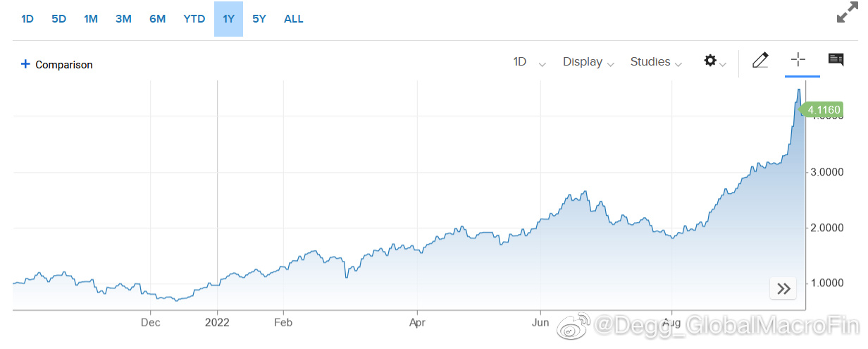
Task: Expand the Studies dropdown
Action: tap(656, 62)
